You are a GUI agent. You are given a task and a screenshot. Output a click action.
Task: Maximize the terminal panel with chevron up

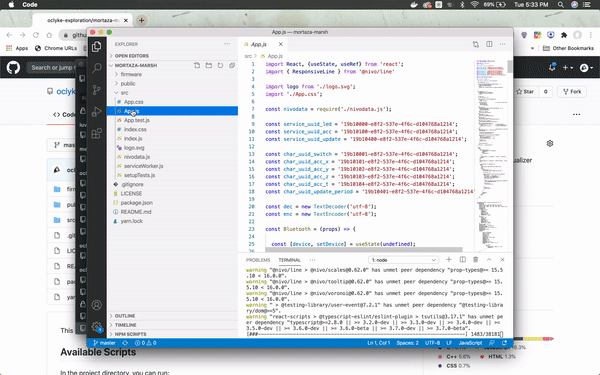[x=489, y=259]
